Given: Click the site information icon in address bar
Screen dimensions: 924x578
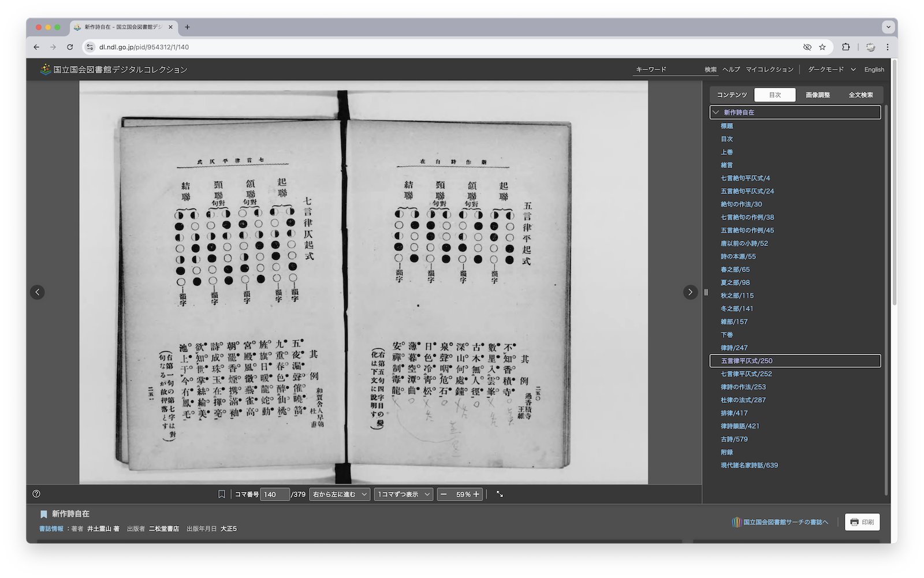Looking at the screenshot, I should click(x=90, y=47).
